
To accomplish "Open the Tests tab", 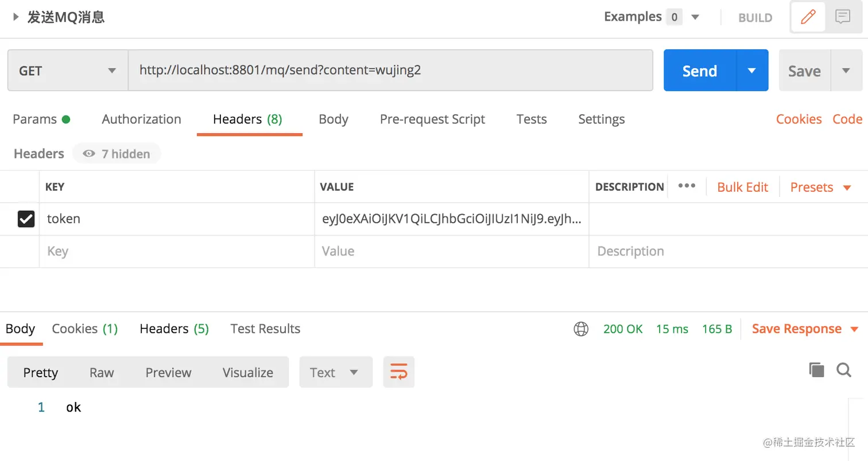I will pos(532,119).
